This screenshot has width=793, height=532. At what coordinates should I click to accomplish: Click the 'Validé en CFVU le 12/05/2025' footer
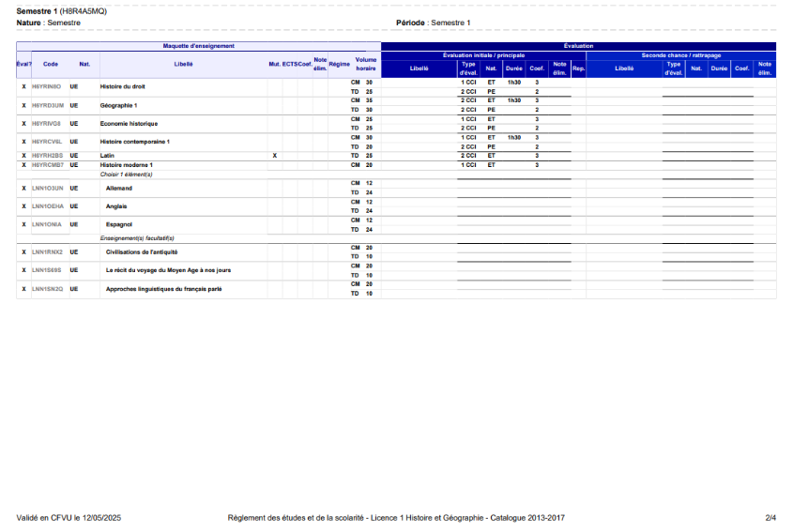pos(69,517)
